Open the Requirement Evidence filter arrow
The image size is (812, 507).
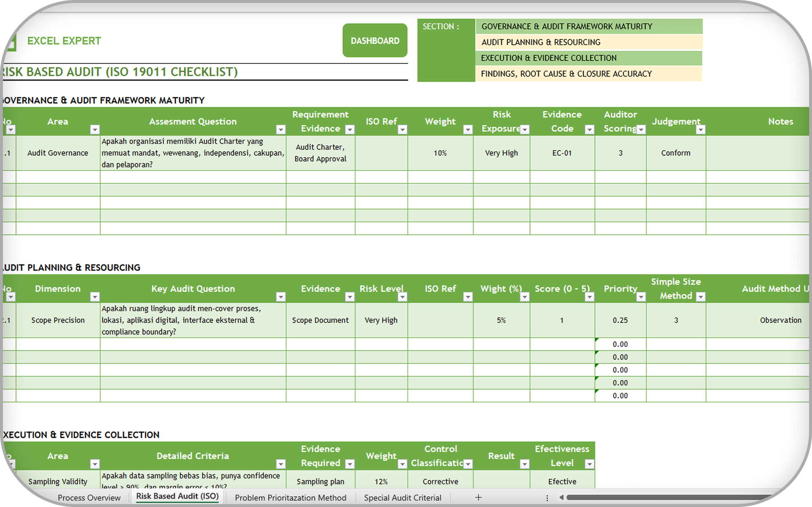(x=350, y=130)
